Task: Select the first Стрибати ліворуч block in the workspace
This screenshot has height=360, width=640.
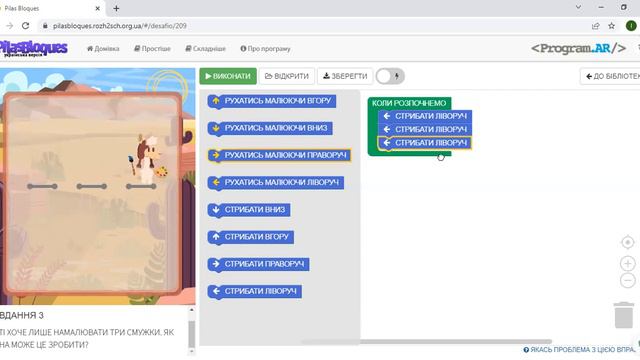Action: point(425,116)
